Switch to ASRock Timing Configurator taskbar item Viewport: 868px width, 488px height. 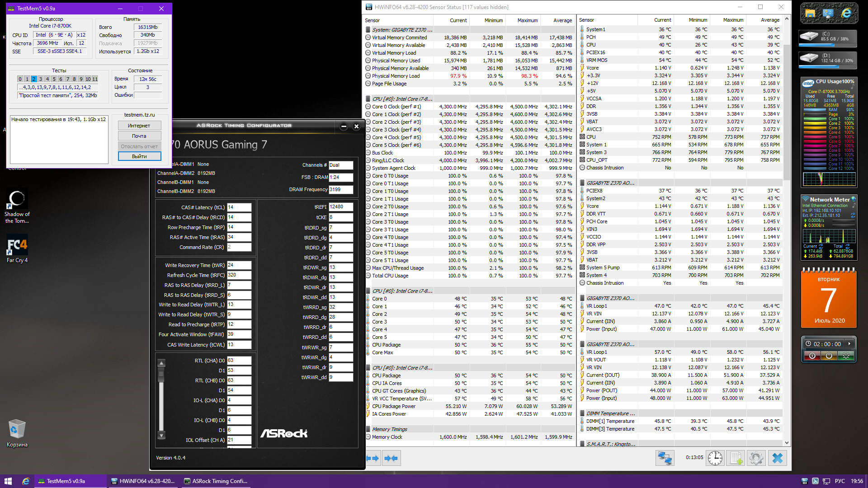(x=216, y=481)
